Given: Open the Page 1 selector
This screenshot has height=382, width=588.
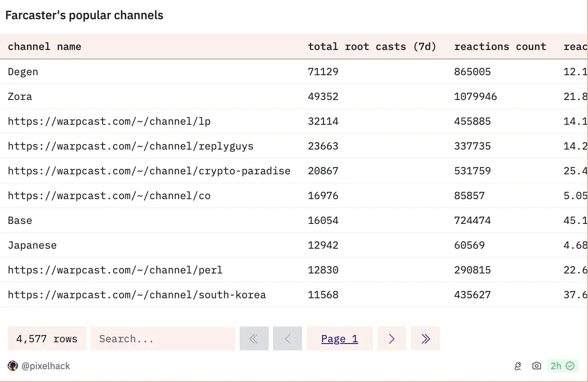Looking at the screenshot, I should [339, 339].
